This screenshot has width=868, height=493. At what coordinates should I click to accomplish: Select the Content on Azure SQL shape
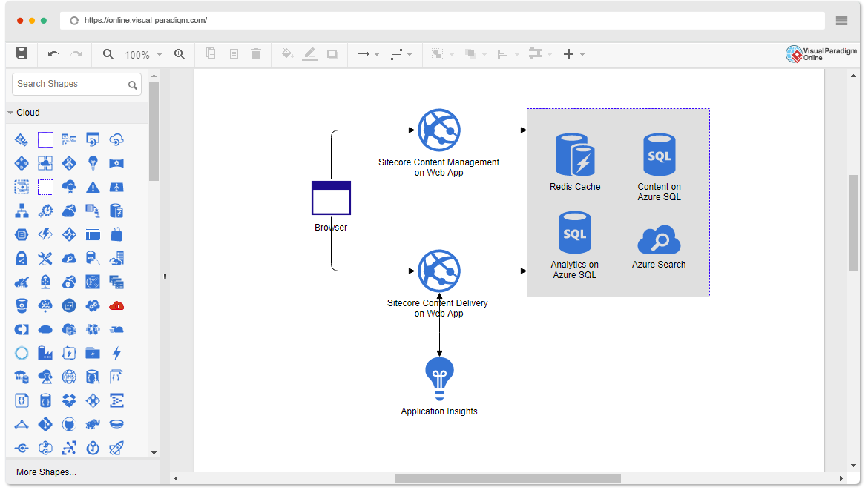[660, 155]
